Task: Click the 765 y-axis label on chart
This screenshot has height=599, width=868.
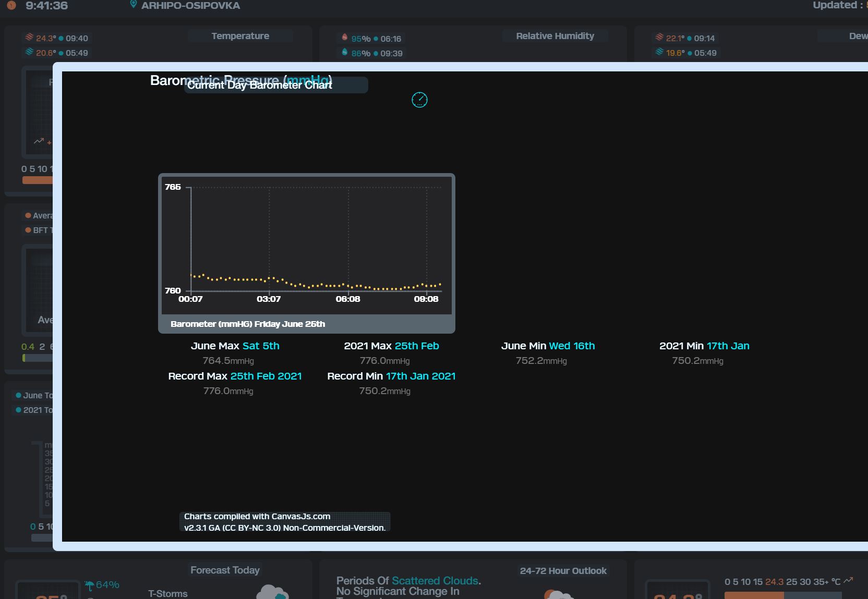Action: point(173,187)
